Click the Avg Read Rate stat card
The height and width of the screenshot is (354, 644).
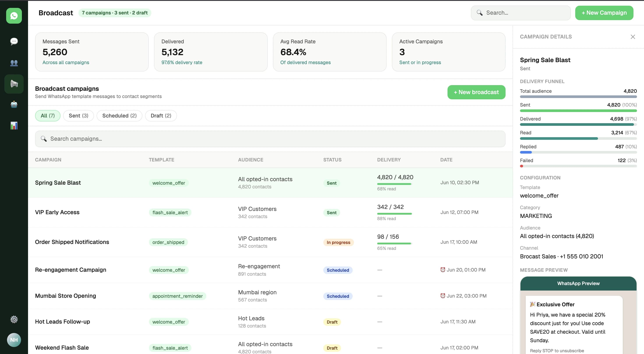click(x=329, y=52)
